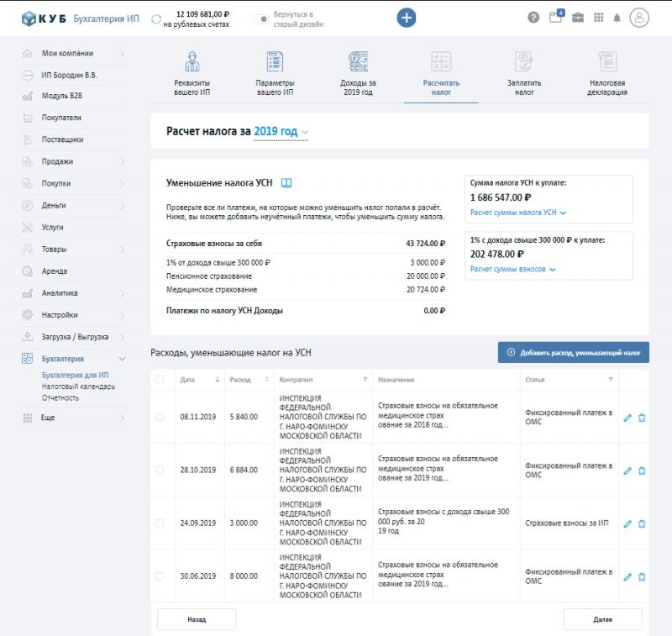
Task: Click Добавить расход, уменьшающий налог button
Action: 574,353
